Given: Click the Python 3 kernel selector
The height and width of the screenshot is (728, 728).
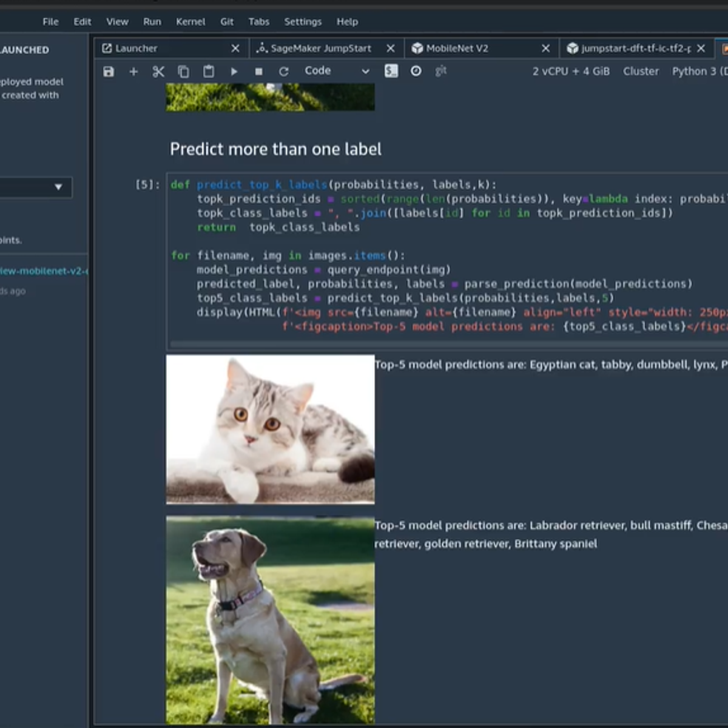Looking at the screenshot, I should [699, 72].
